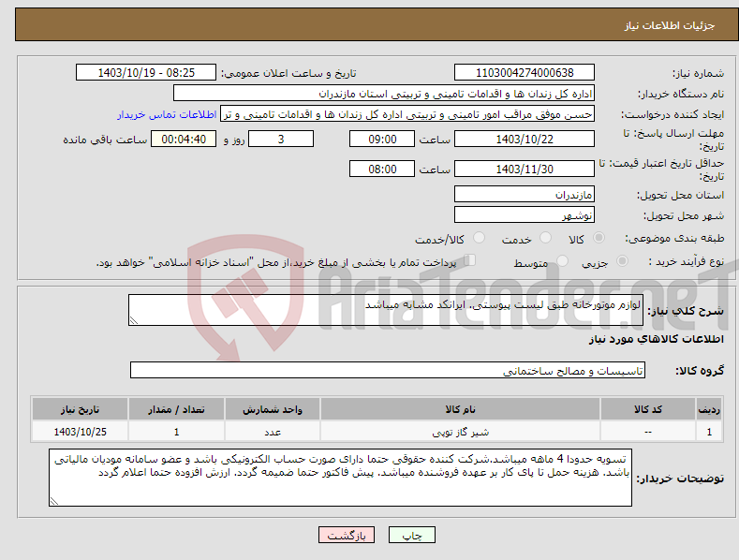Click the شیر گاز توپی item cell

(460, 432)
